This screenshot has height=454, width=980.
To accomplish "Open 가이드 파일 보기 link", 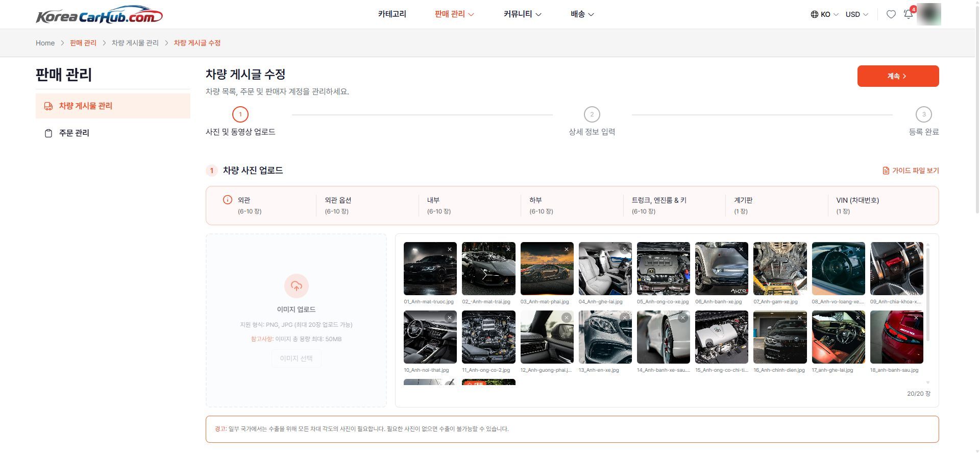I will pos(911,171).
